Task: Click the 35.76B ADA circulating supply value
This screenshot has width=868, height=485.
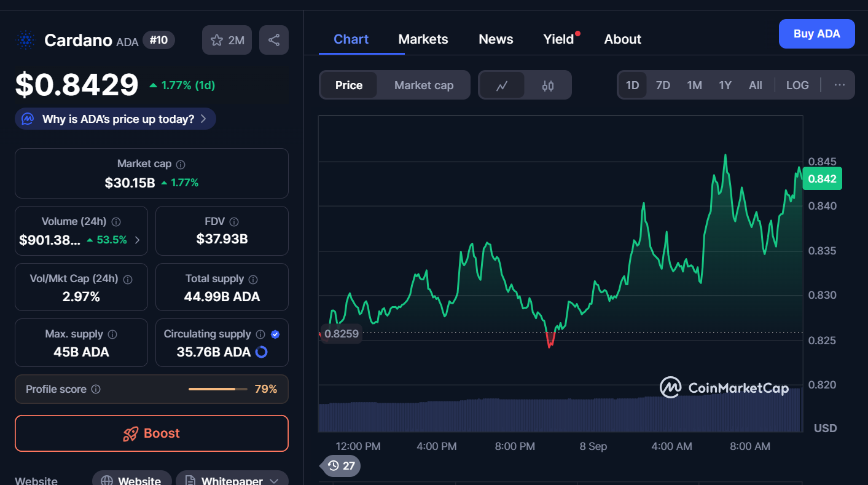Action: (x=214, y=352)
